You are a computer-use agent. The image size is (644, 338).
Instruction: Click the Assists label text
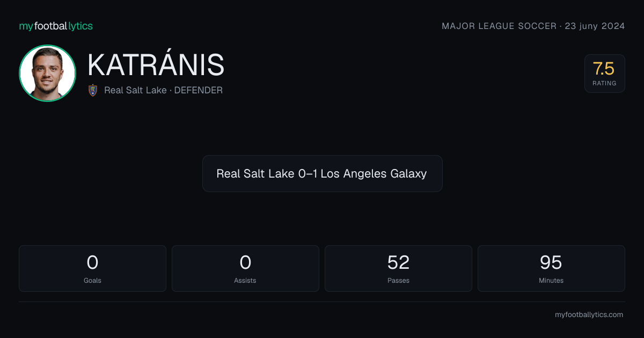point(245,280)
